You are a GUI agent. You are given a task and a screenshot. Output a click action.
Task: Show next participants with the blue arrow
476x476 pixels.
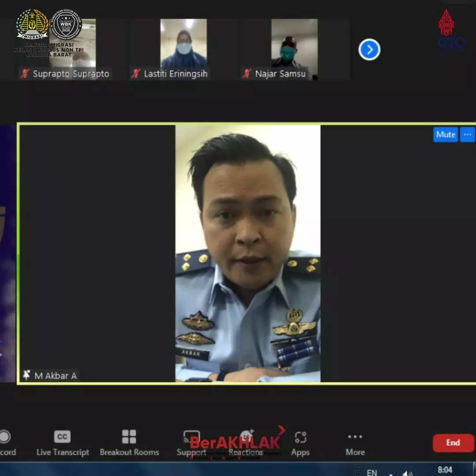tap(369, 49)
